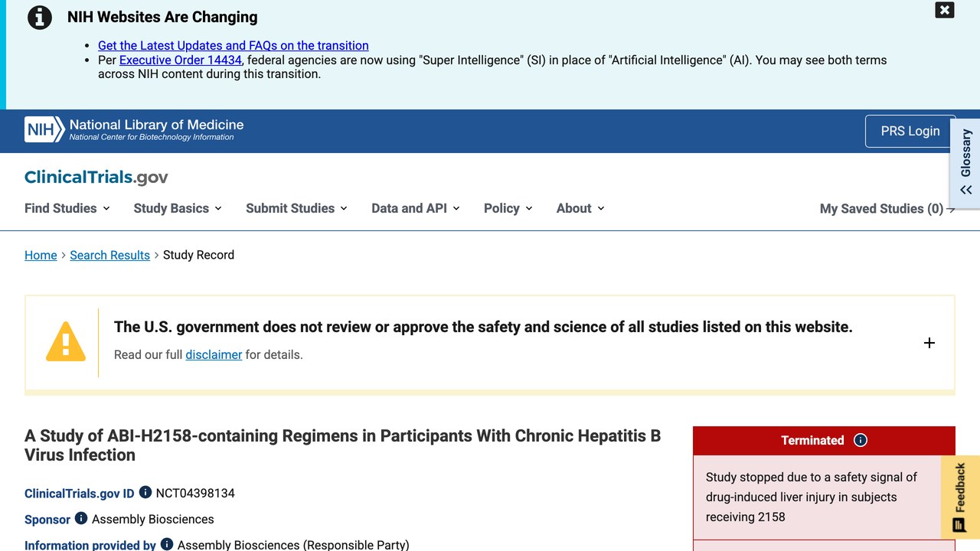980x551 pixels.
Task: Click the yellow warning triangle icon
Action: coord(66,341)
